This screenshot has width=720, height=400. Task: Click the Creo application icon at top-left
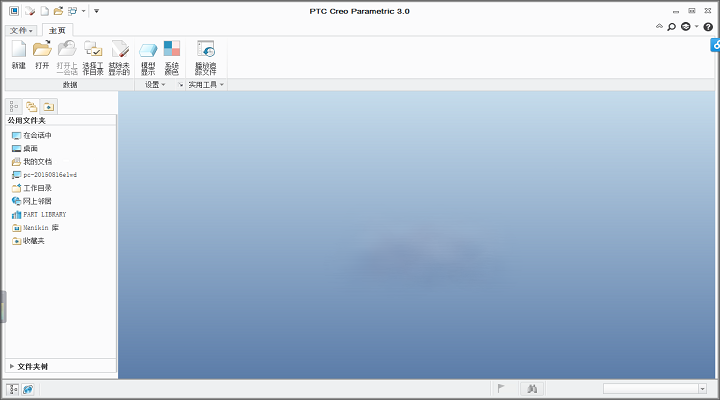[14, 11]
